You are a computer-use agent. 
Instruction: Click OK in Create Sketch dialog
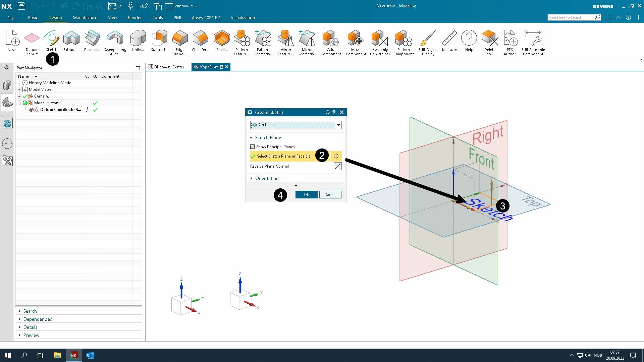[306, 195]
